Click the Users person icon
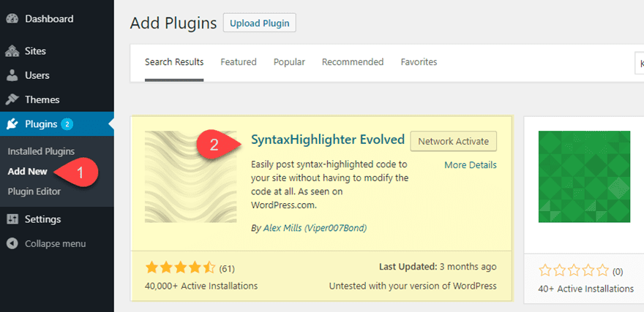 pyautogui.click(x=12, y=75)
